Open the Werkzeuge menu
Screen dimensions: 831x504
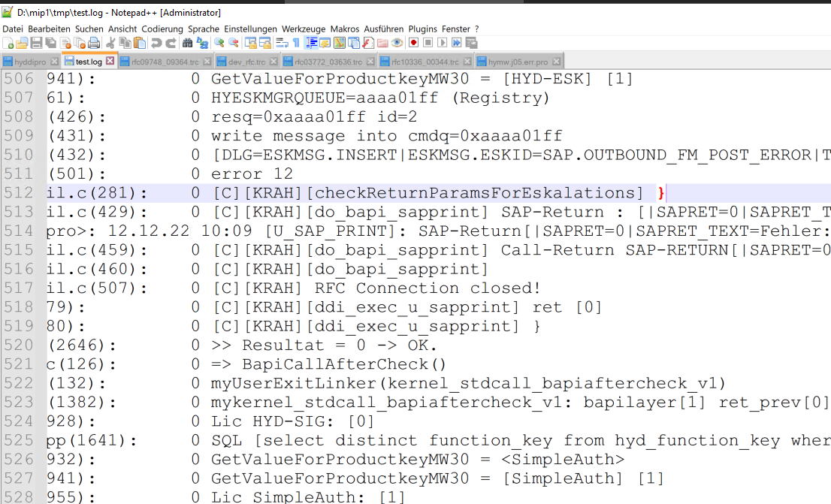pos(304,29)
